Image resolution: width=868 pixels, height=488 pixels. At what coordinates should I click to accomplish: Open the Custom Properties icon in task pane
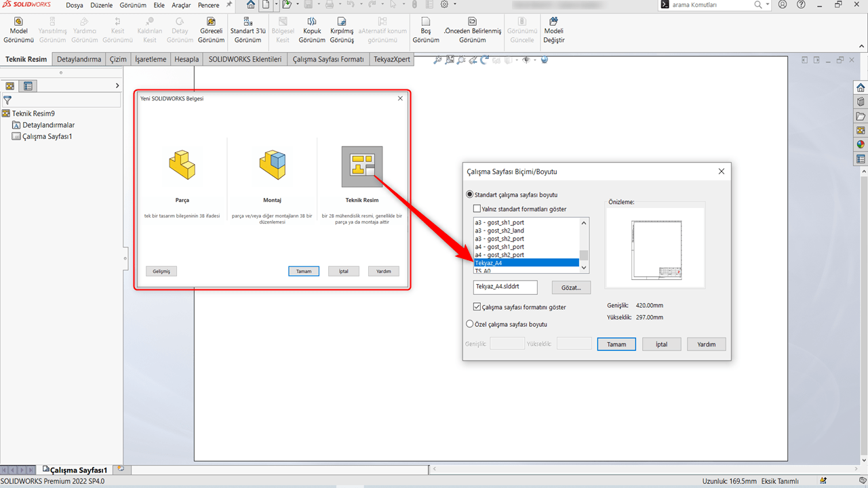[x=861, y=159]
